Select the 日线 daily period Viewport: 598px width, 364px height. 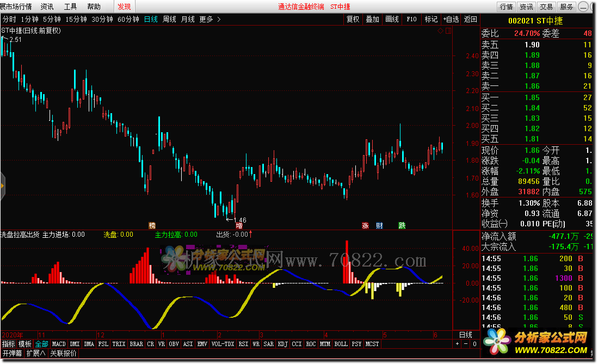point(151,19)
